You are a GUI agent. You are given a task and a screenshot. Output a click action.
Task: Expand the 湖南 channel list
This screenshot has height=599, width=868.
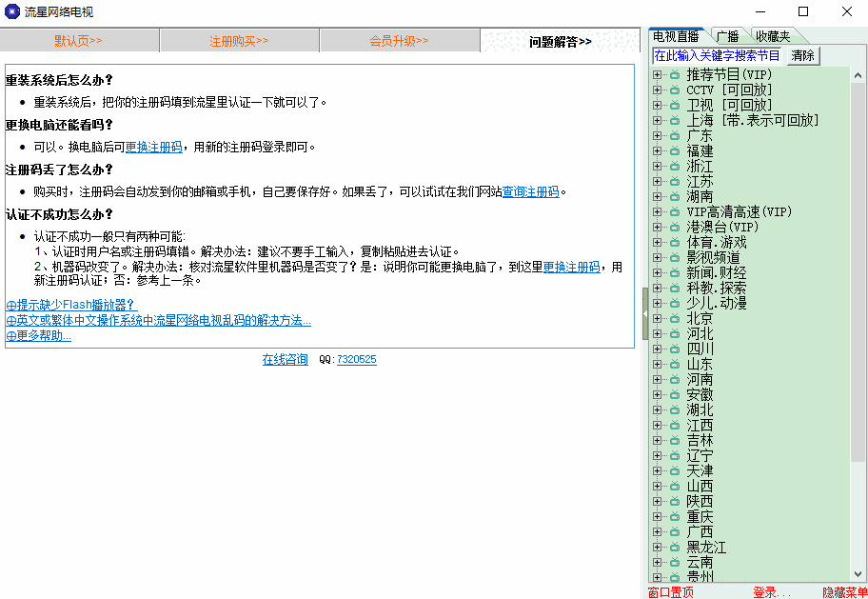657,197
